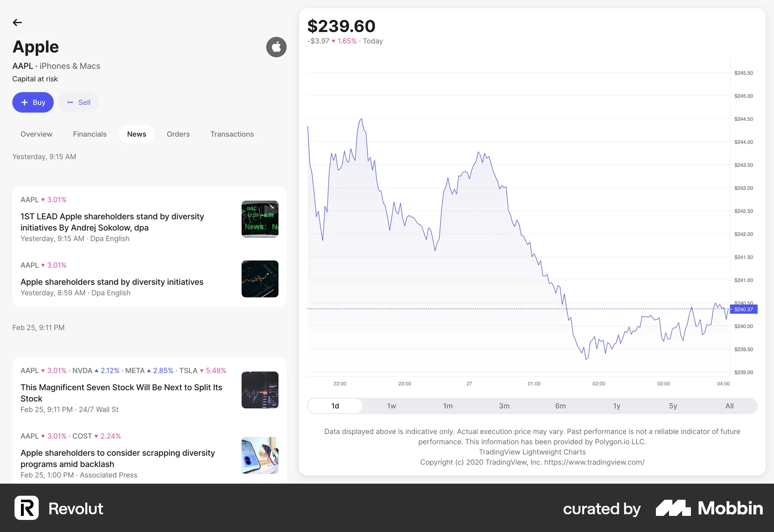Select the 1w chart timeframe
774x532 pixels.
(391, 406)
